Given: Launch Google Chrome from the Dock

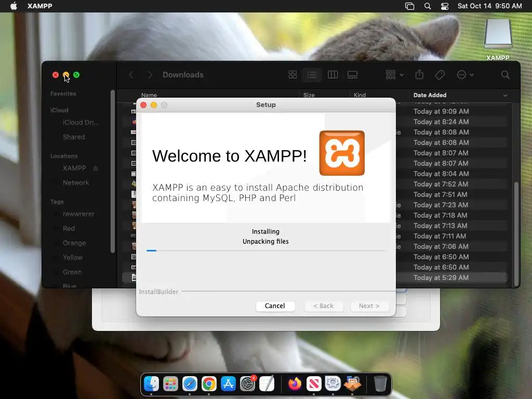Looking at the screenshot, I should [209, 384].
